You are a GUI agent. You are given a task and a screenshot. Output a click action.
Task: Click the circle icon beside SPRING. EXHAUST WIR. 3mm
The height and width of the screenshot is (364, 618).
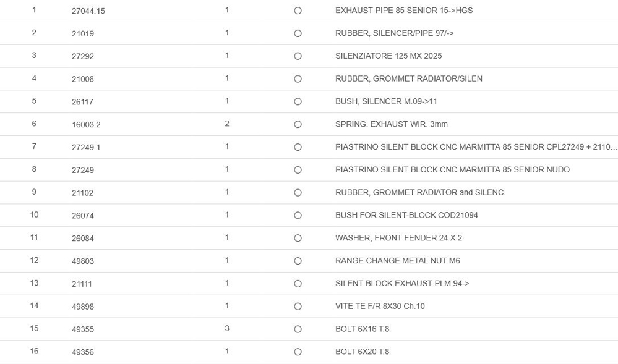pyautogui.click(x=298, y=124)
